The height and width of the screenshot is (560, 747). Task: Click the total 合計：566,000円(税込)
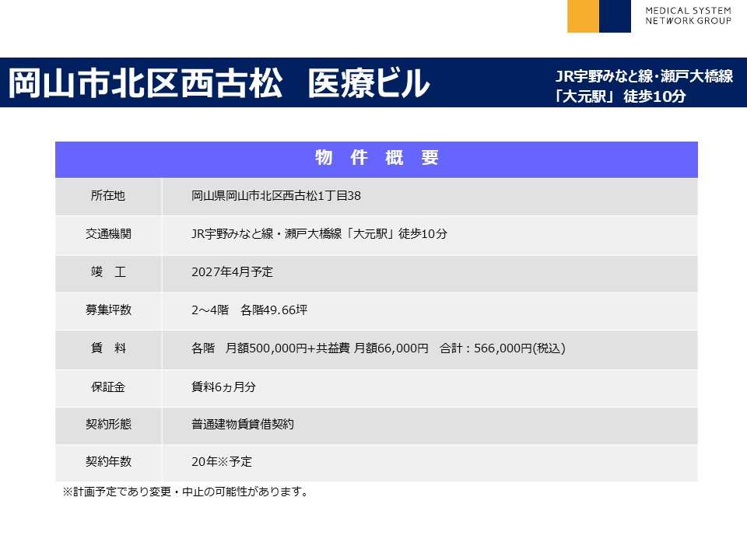[503, 348]
